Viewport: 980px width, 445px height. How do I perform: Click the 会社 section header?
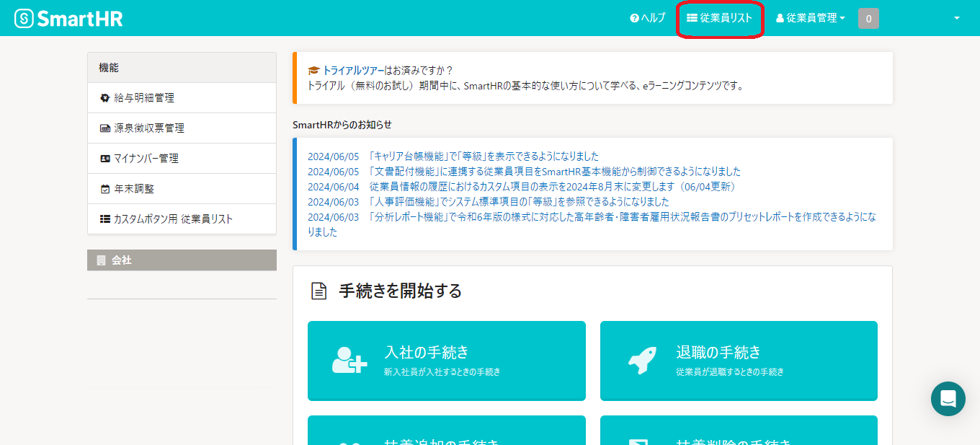tap(182, 260)
